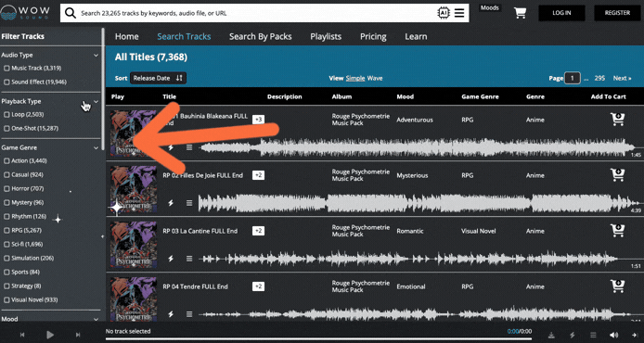
Task: Add Bauhinia Blakeana track to cart
Action: [617, 119]
